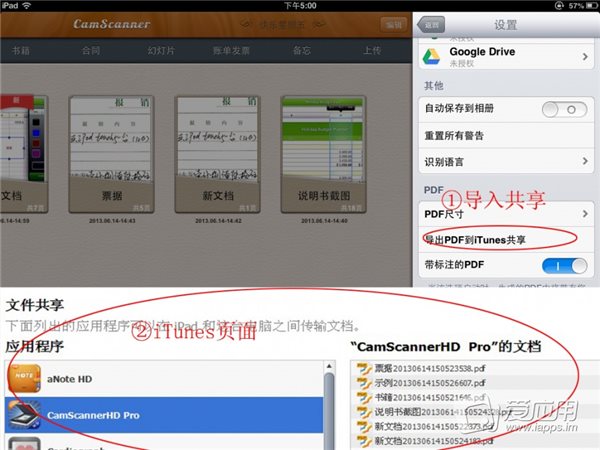The width and height of the screenshot is (600, 450).
Task: Select file 票据2013061415052353​8.pdf
Action: [x=429, y=368]
